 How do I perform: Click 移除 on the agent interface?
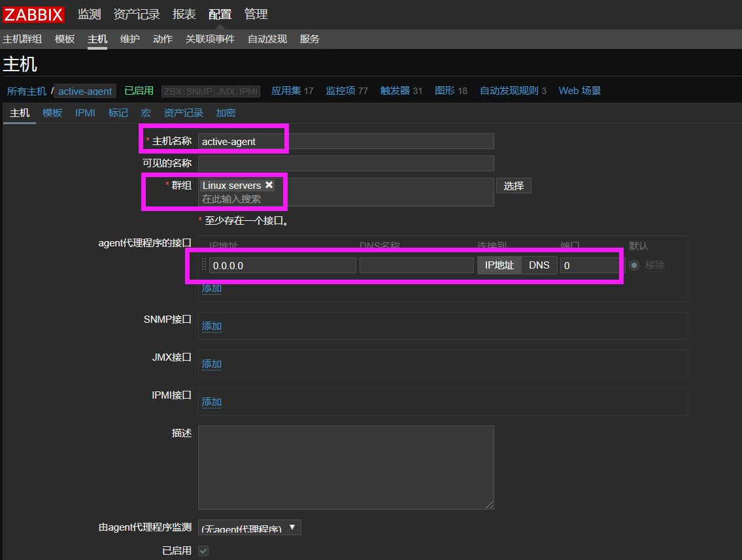[655, 265]
